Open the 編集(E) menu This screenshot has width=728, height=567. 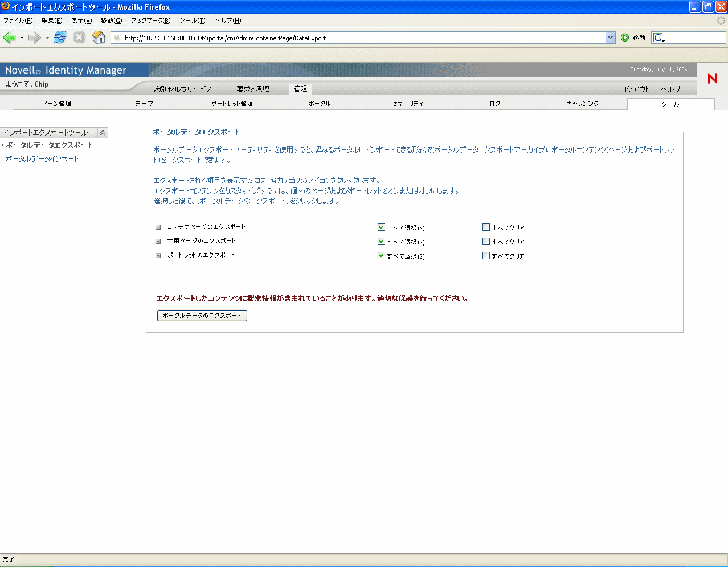[52, 21]
